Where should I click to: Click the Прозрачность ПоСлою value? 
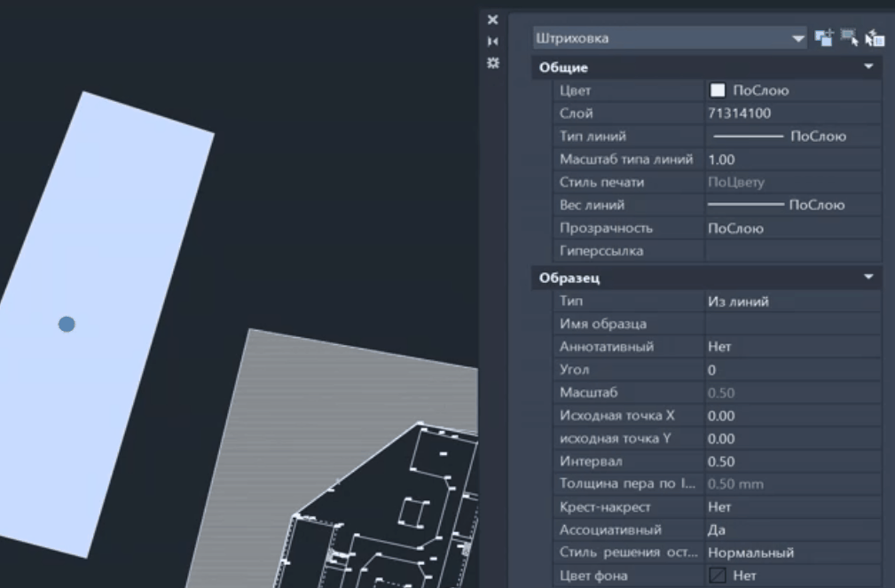(735, 228)
